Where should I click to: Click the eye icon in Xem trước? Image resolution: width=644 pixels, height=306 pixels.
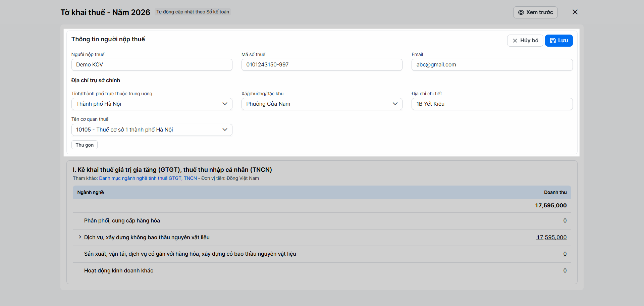[x=521, y=12]
